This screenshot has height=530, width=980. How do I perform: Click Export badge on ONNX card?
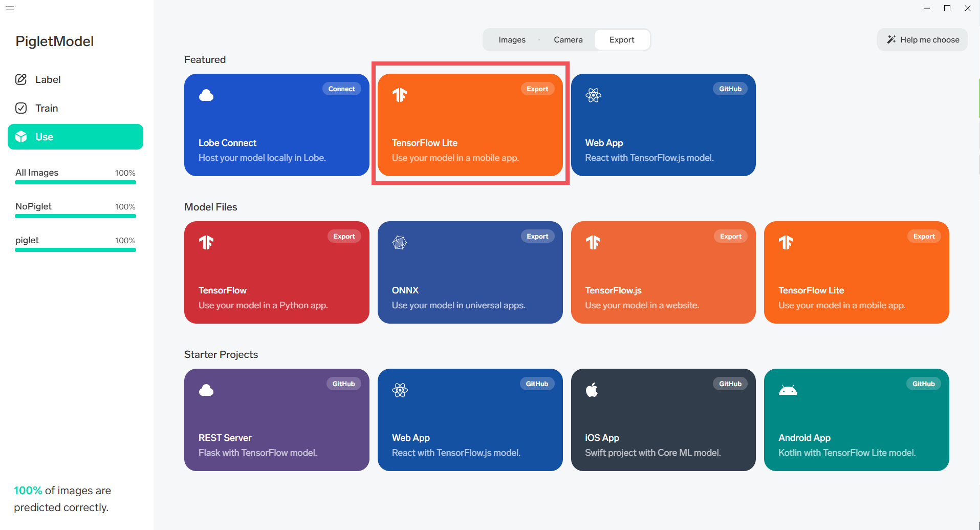pyautogui.click(x=537, y=236)
